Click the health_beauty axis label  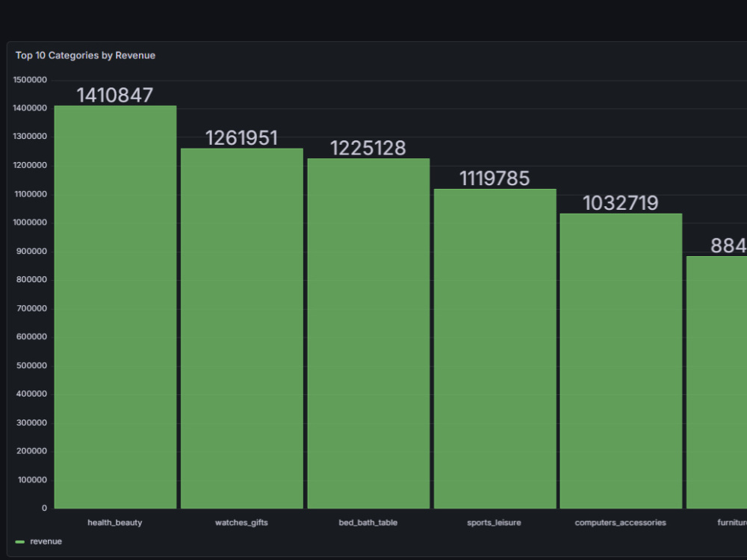pos(115,523)
